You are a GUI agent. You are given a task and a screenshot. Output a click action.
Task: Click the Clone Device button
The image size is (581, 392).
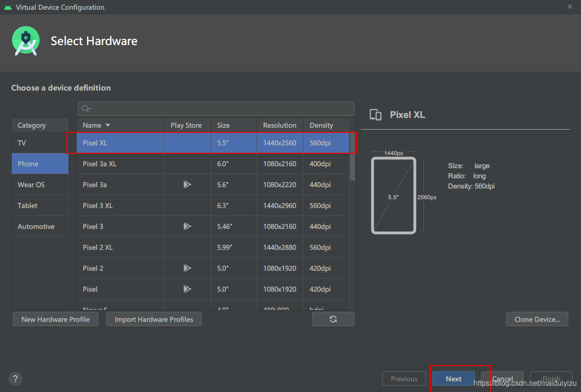point(537,319)
